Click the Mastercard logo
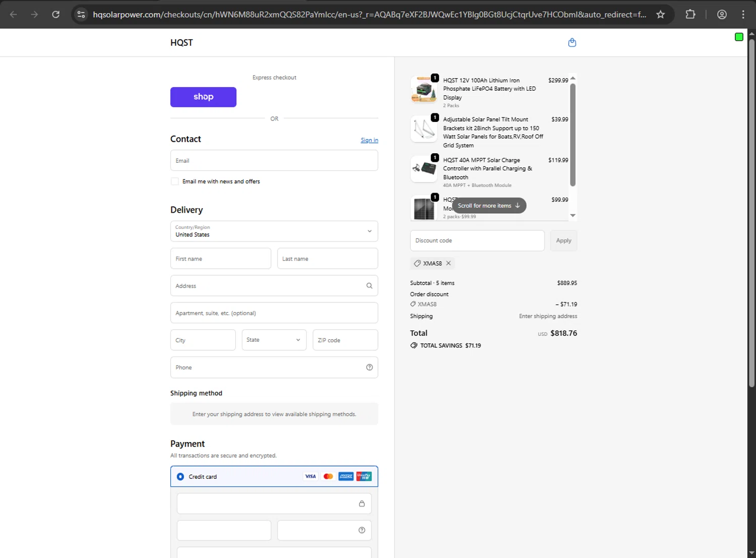 pos(328,476)
